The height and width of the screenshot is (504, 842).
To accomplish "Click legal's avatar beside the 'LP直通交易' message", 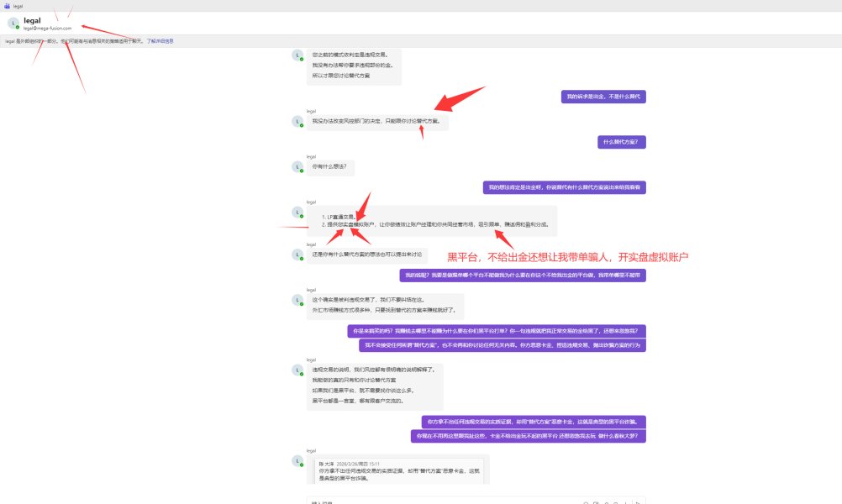I will click(297, 212).
